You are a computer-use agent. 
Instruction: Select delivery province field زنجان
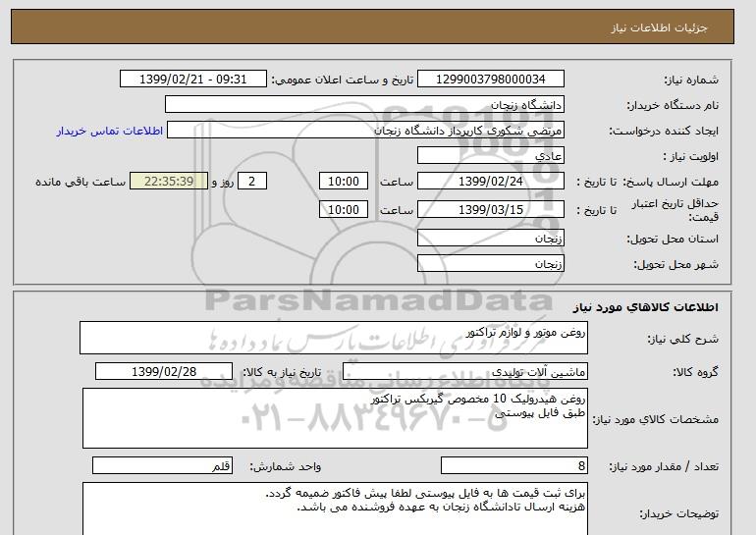click(x=490, y=239)
